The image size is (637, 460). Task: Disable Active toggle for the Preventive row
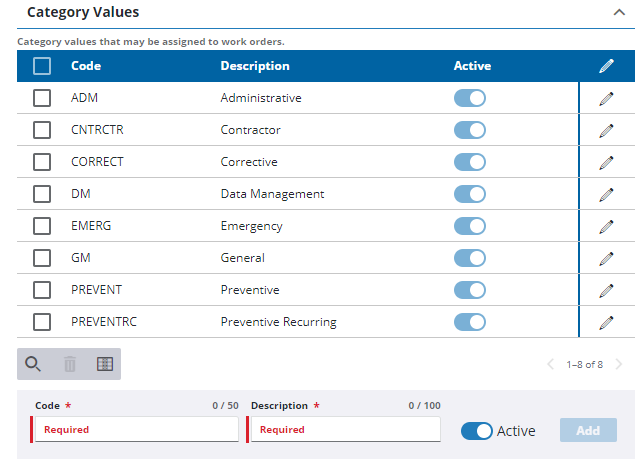[470, 290]
